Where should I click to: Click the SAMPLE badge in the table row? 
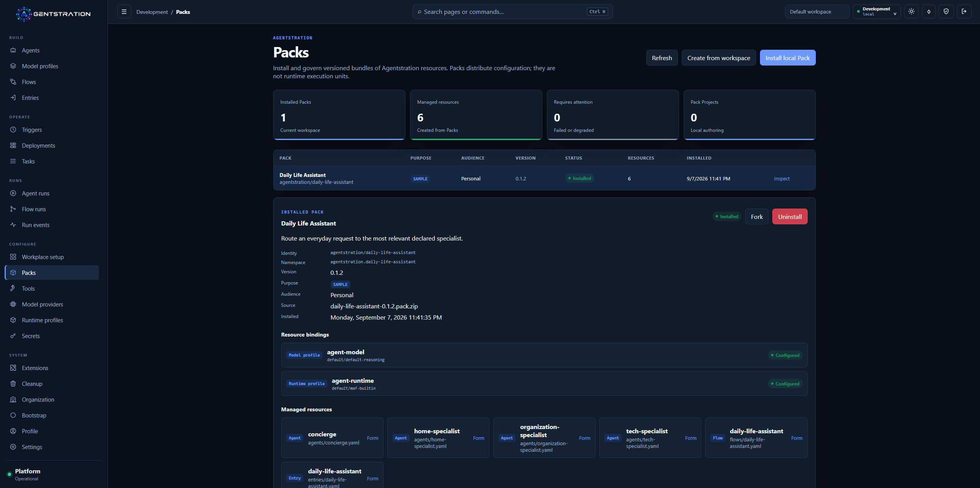click(420, 179)
